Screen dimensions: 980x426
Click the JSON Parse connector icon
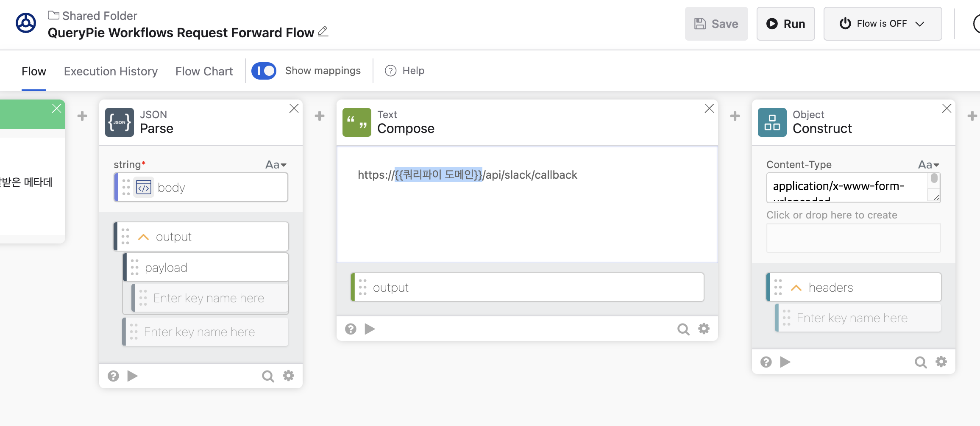pyautogui.click(x=119, y=122)
